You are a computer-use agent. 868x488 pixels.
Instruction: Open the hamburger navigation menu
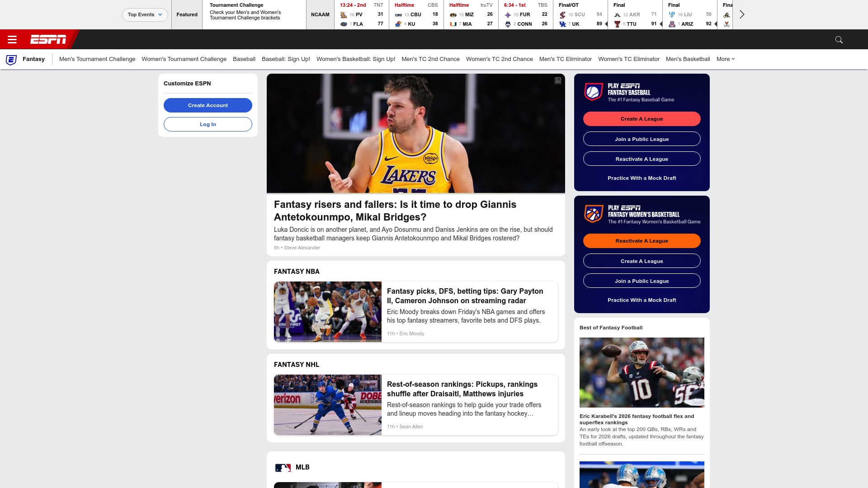pos(12,39)
